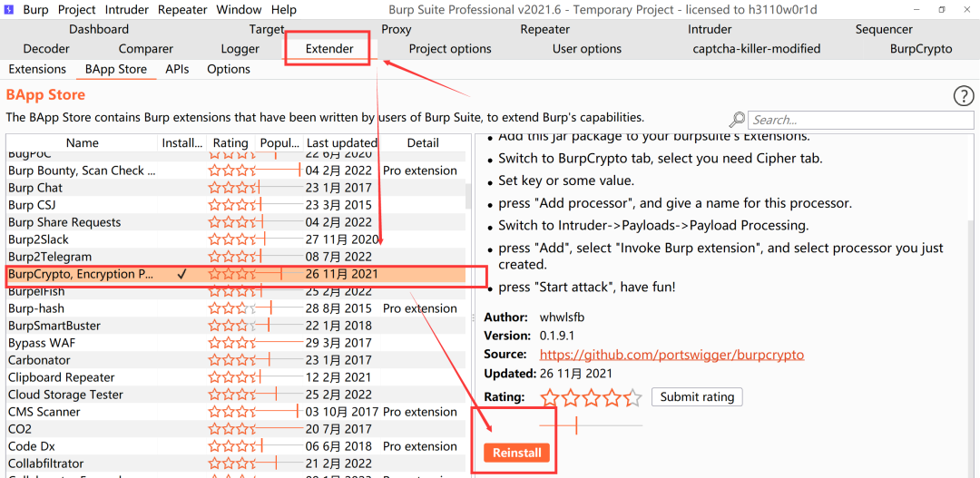Open the Project menu
980x478 pixels.
[x=77, y=10]
